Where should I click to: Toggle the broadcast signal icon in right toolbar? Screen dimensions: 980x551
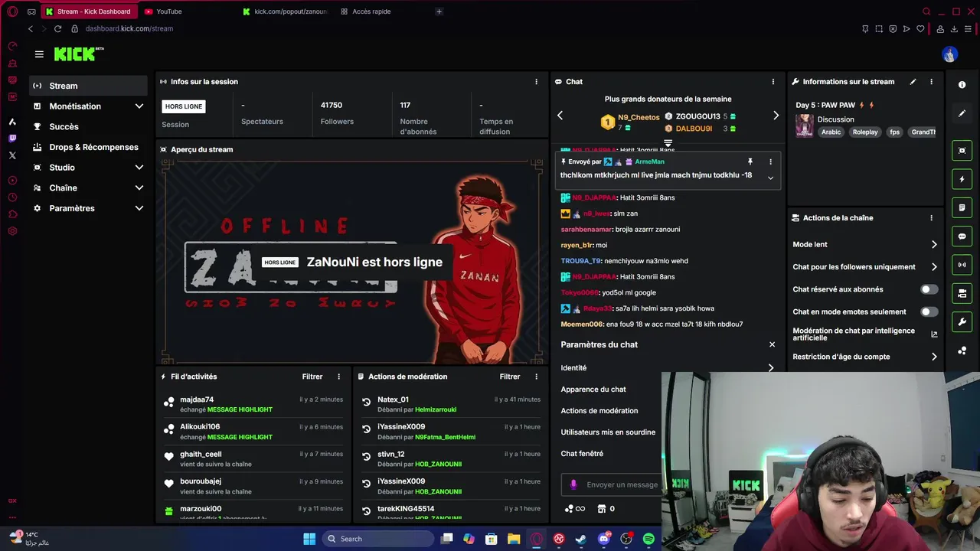pyautogui.click(x=962, y=265)
